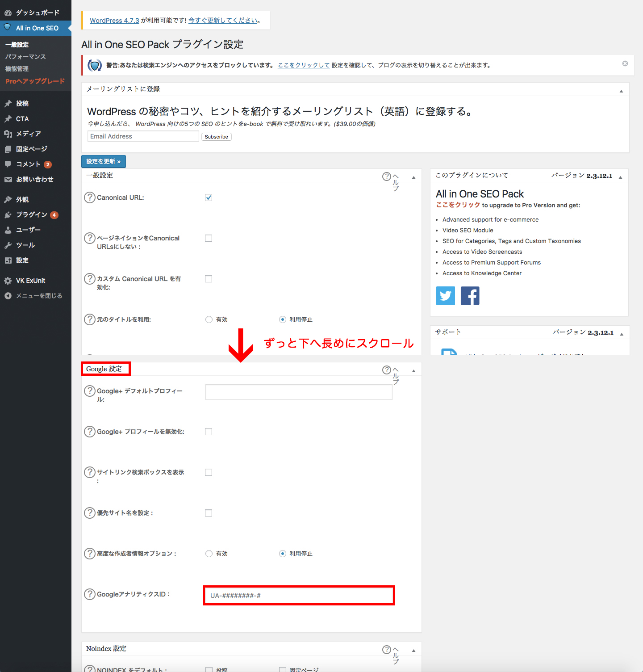Check 優先サイト名を設定 checkbox

point(209,513)
